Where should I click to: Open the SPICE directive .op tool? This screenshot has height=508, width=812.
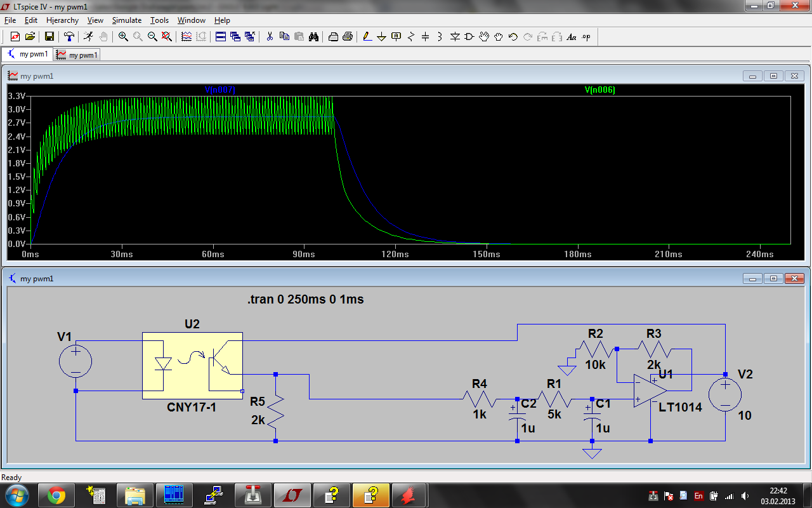586,37
